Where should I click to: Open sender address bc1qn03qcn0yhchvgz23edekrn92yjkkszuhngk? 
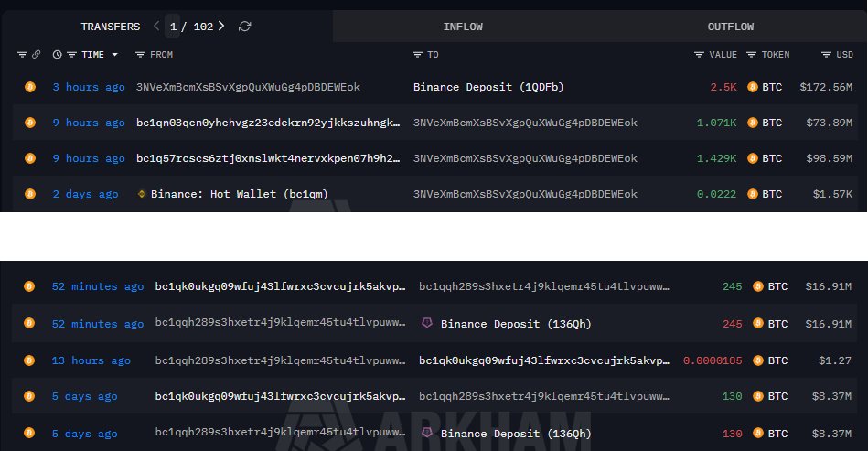(x=268, y=123)
